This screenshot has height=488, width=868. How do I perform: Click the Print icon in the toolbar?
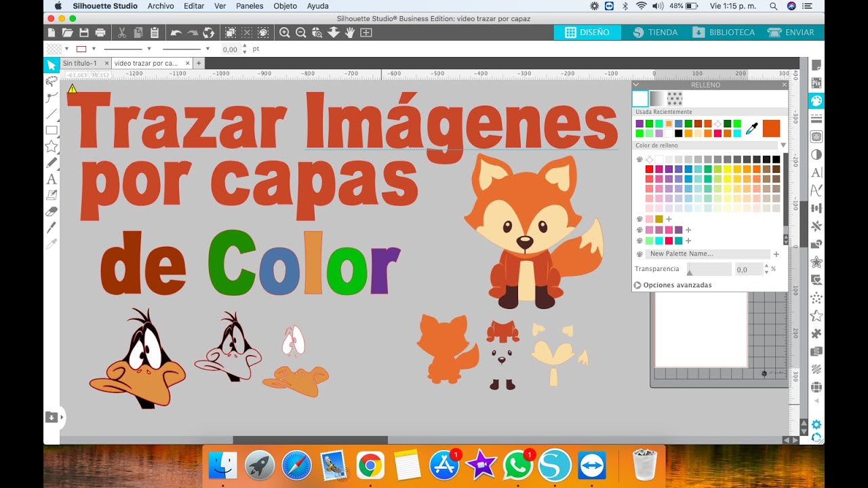click(100, 33)
